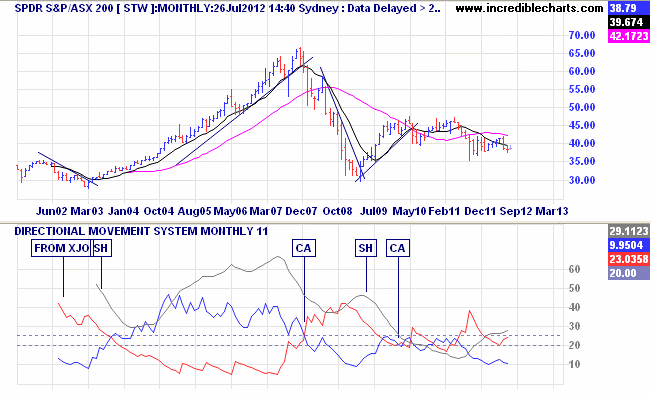
Task: Click the 65.00 price axis label
Action: pyautogui.click(x=582, y=53)
